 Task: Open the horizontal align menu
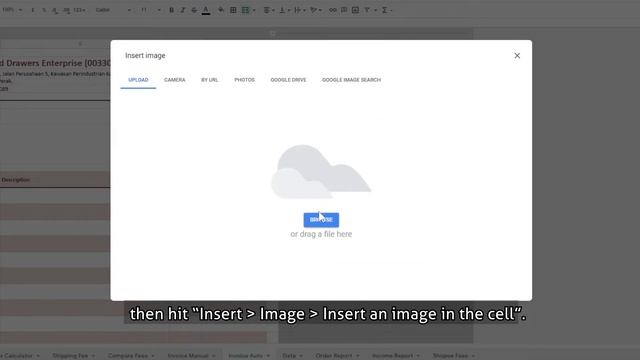[x=269, y=10]
